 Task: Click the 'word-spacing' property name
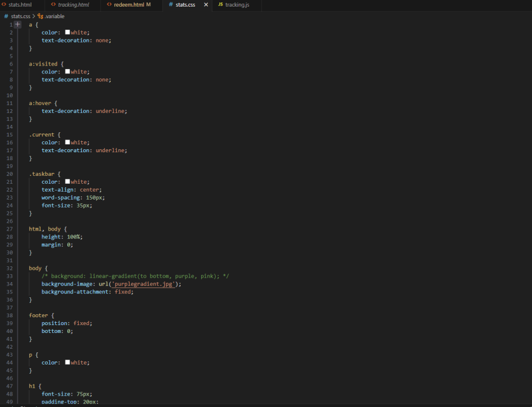[61, 198]
